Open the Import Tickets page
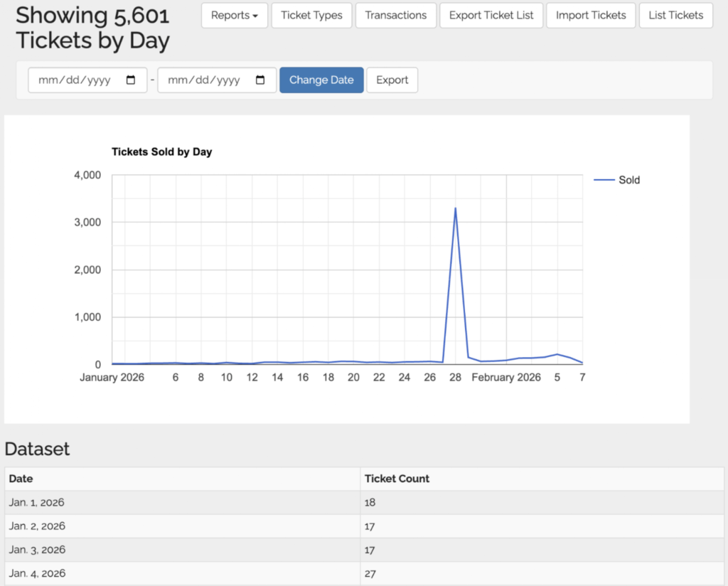The image size is (728, 586). click(590, 15)
